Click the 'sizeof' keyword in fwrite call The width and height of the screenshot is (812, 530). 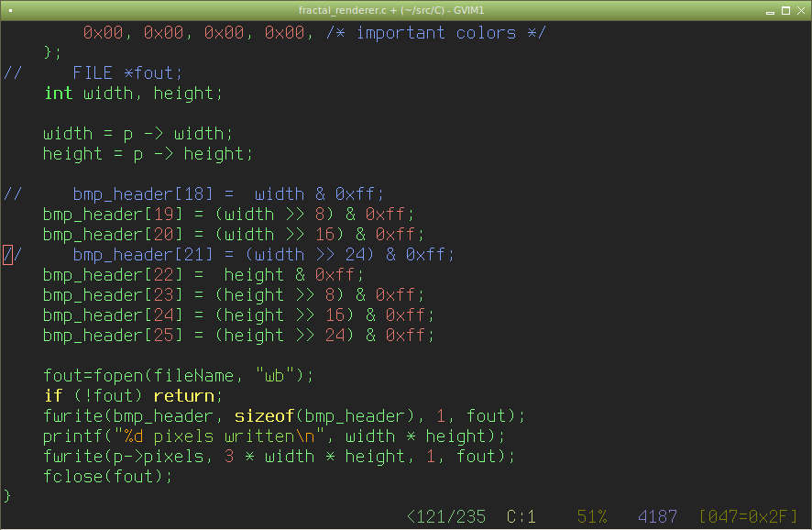pos(264,416)
